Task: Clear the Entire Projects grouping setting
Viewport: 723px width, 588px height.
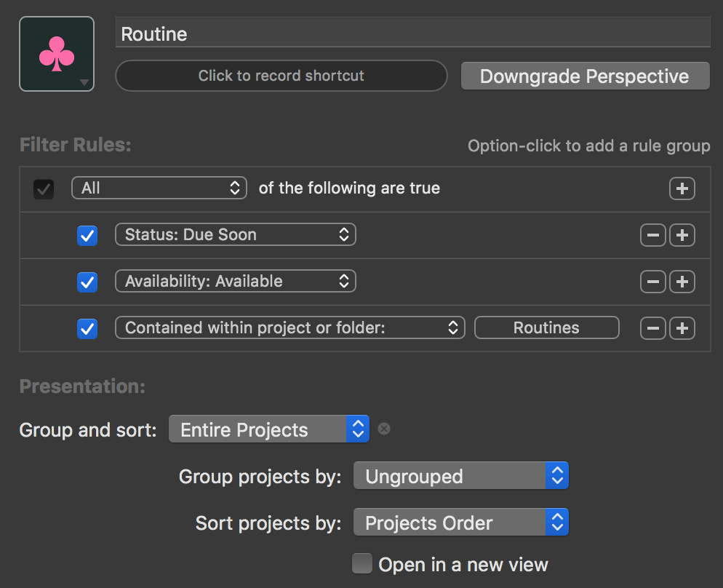Action: [x=383, y=429]
